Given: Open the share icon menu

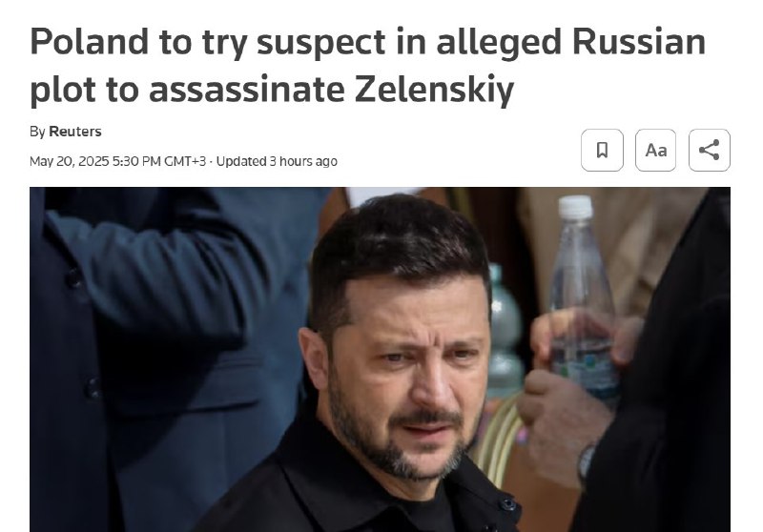Looking at the screenshot, I should (x=709, y=150).
